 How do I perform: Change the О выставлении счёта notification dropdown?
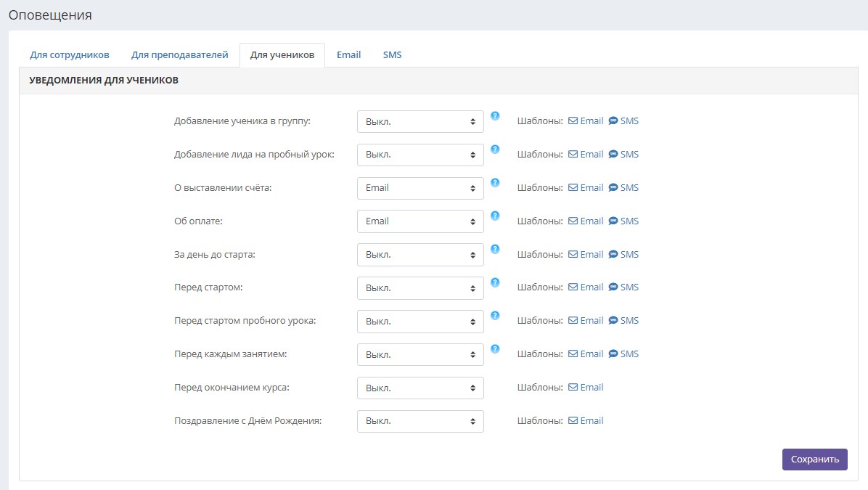pyautogui.click(x=420, y=188)
